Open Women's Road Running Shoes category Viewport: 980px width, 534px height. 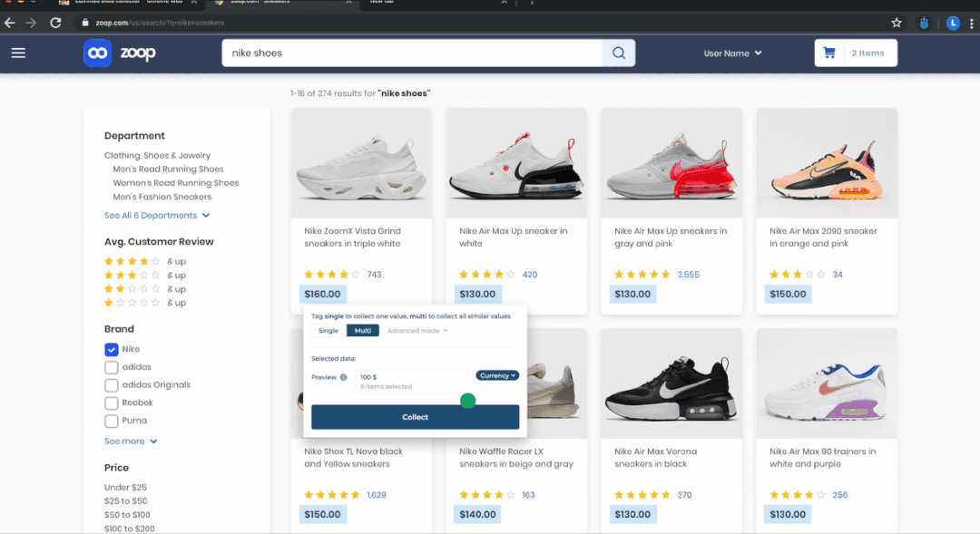(x=176, y=183)
